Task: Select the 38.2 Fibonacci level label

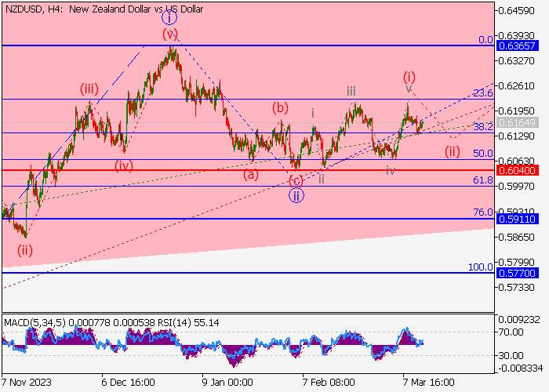Action: coord(483,127)
